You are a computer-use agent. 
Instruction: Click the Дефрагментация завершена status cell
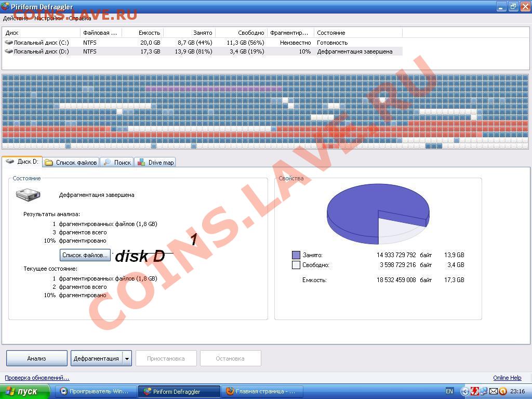tap(354, 51)
